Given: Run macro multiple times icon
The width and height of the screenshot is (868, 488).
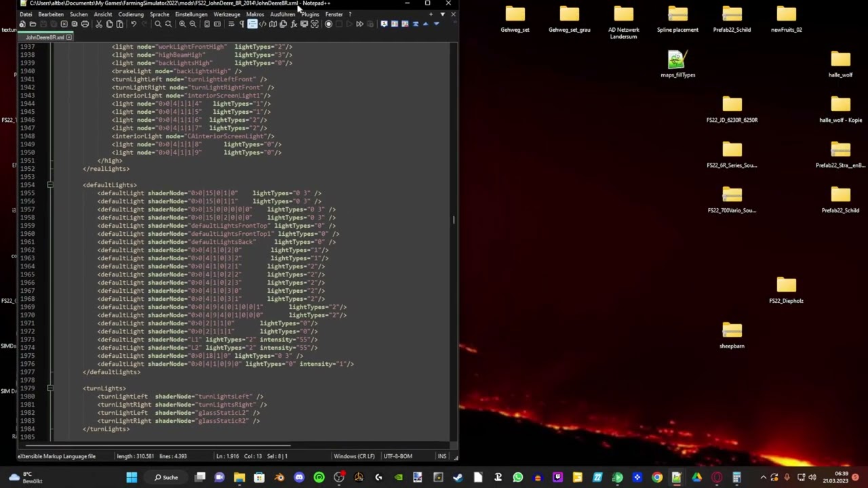Looking at the screenshot, I should pos(359,24).
